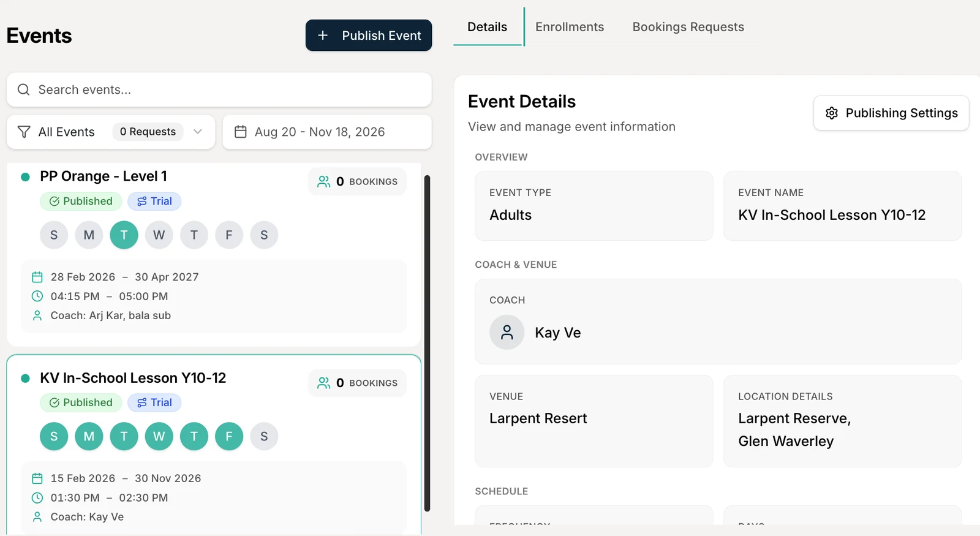Click the Larpent Resert venue text
980x536 pixels.
point(538,418)
